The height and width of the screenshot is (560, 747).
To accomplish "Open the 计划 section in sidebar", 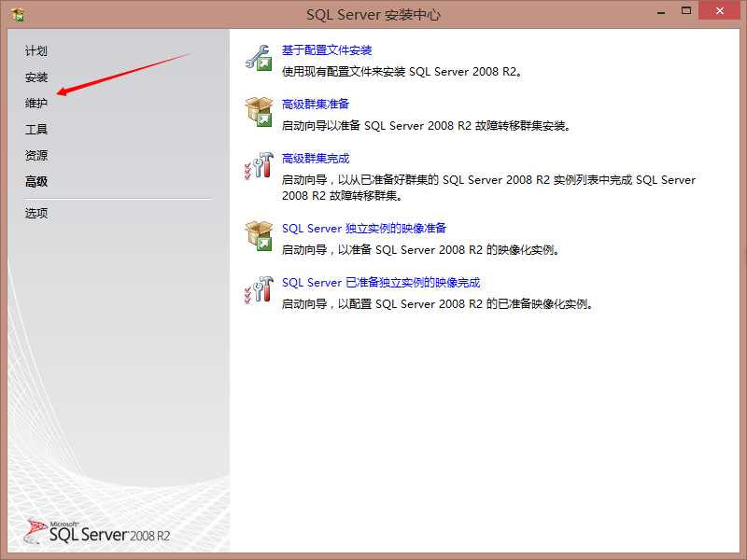I will click(36, 51).
